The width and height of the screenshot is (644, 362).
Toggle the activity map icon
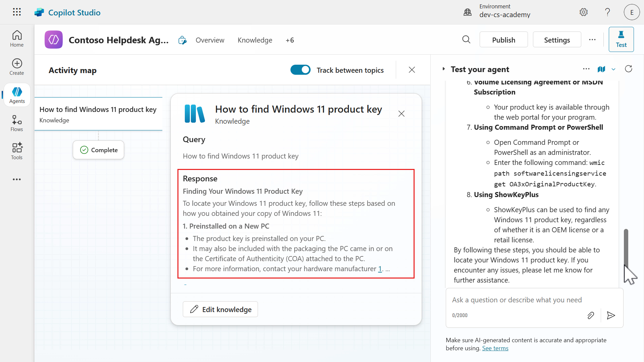[x=601, y=69]
